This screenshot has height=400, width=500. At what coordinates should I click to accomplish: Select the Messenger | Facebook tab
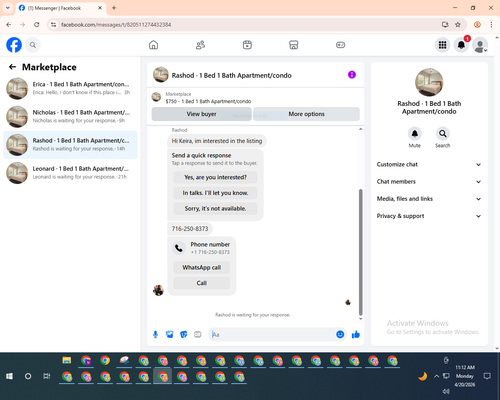click(60, 8)
